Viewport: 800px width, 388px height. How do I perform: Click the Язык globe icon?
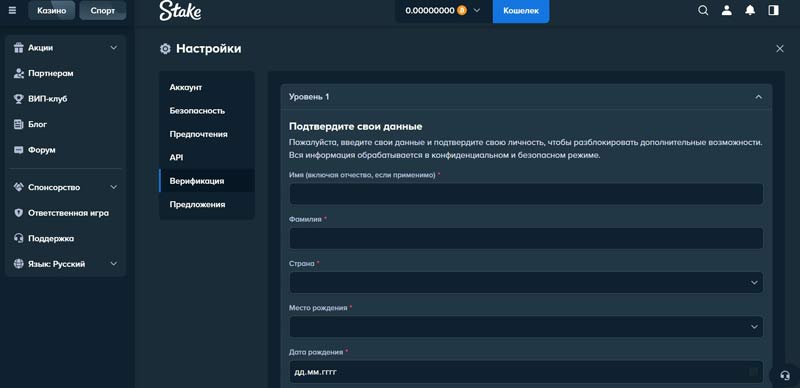pos(19,264)
